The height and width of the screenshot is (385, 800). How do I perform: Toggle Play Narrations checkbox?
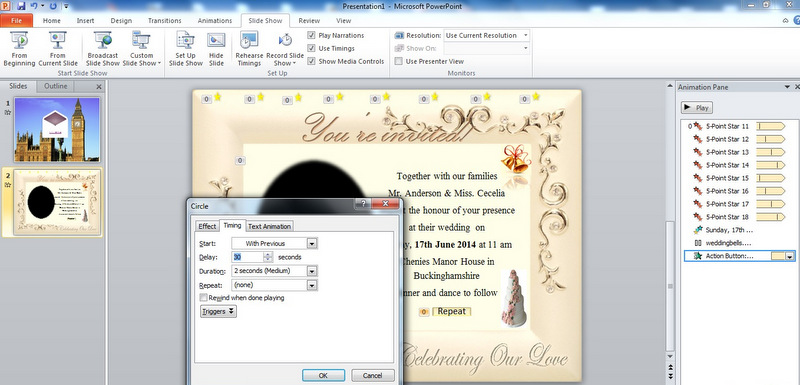pos(311,35)
